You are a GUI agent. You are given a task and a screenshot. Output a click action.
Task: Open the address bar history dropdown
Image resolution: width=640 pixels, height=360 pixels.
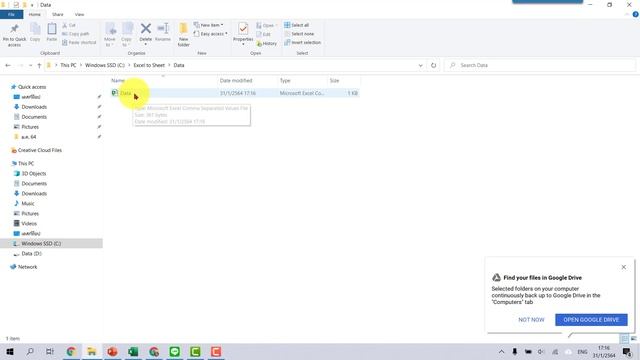pos(420,65)
